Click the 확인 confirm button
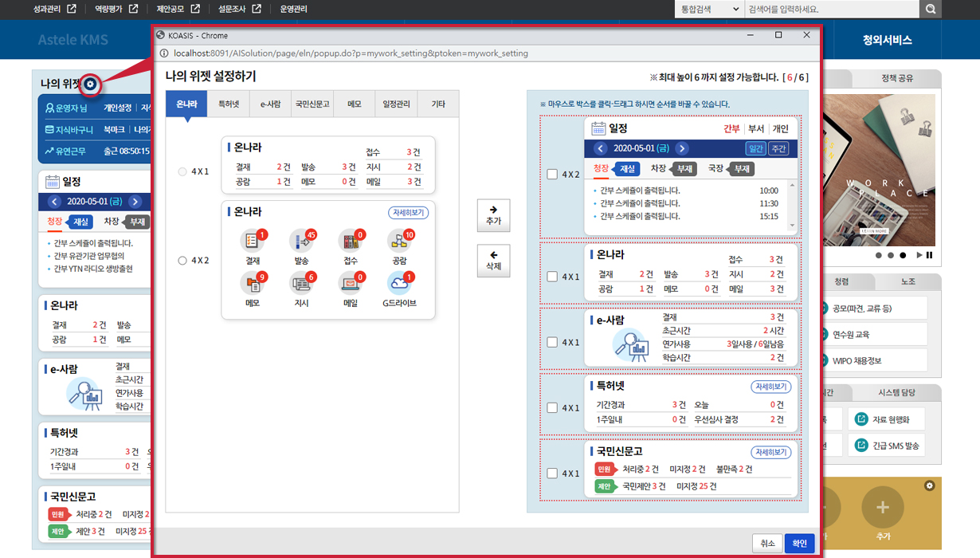This screenshot has height=558, width=980. [799, 543]
